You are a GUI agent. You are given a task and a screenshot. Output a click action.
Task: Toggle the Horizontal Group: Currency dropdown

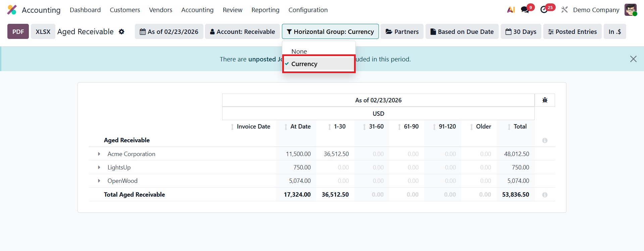[330, 32]
